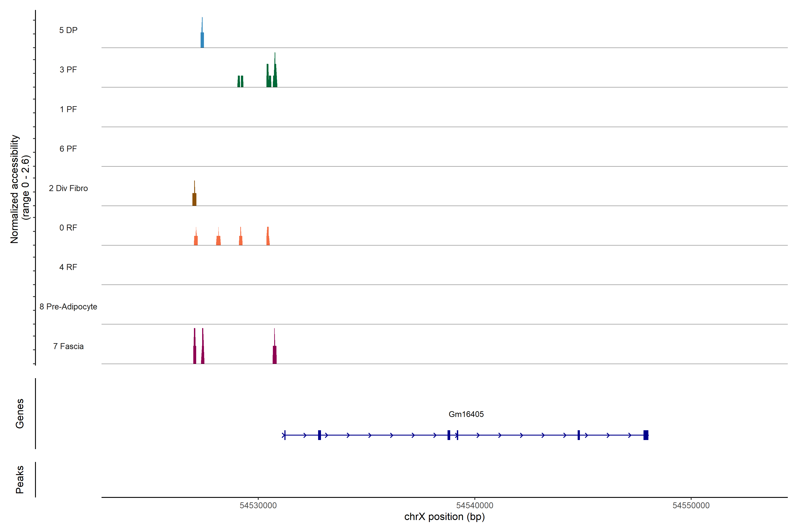Click the 5 DP track label
798x532 pixels.
pyautogui.click(x=68, y=30)
